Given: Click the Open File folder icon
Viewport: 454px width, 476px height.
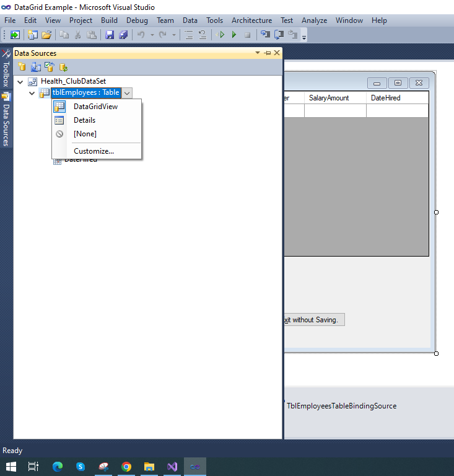Looking at the screenshot, I should 46,35.
